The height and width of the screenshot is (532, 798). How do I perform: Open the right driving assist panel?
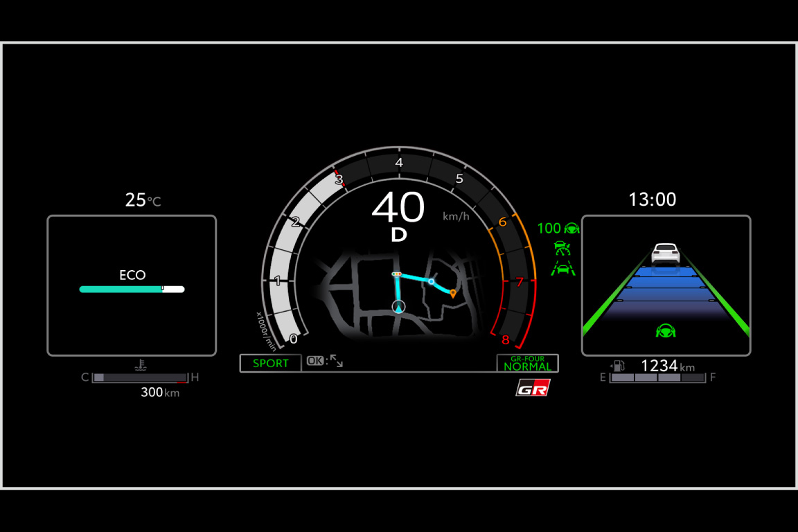(x=666, y=284)
